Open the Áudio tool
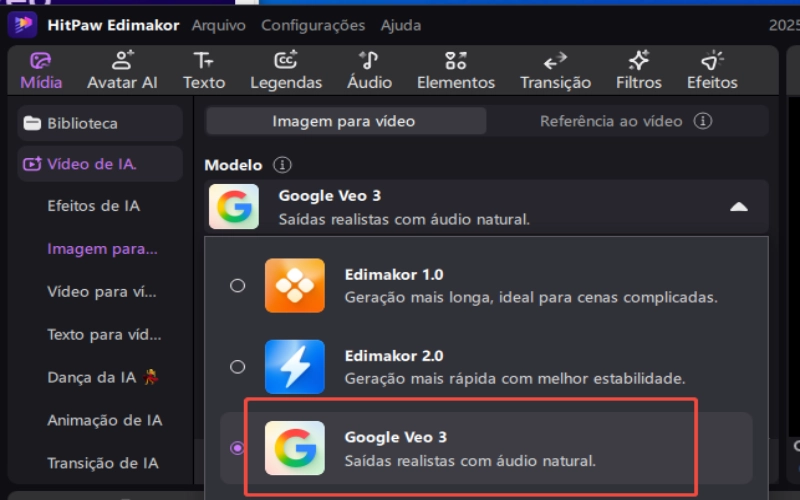 [x=369, y=61]
